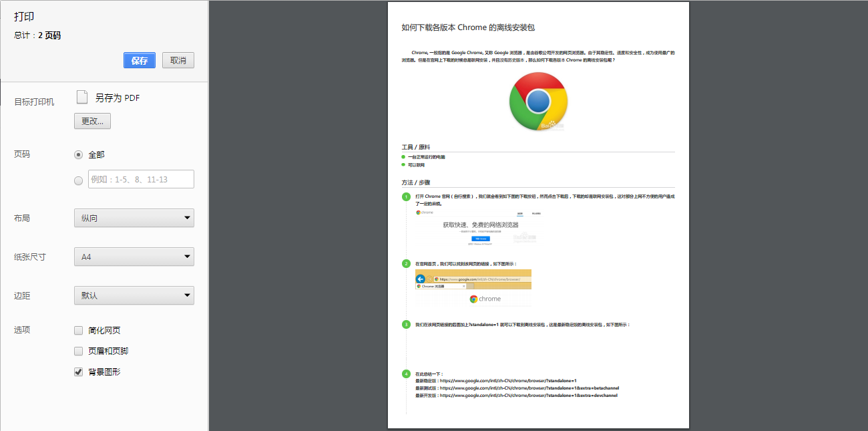The image size is (868, 431).
Task: Open the 布局 layout dropdown showing 纵向
Action: 134,218
